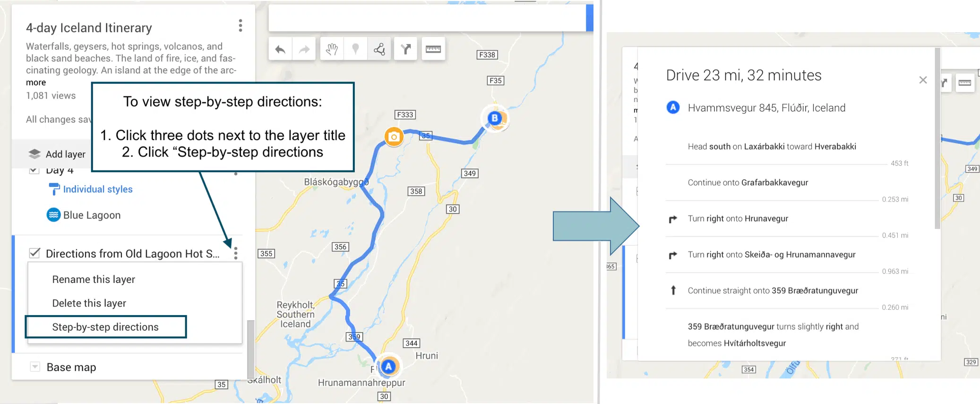Open the map title three-dot menu
The image size is (980, 404).
coord(241,26)
